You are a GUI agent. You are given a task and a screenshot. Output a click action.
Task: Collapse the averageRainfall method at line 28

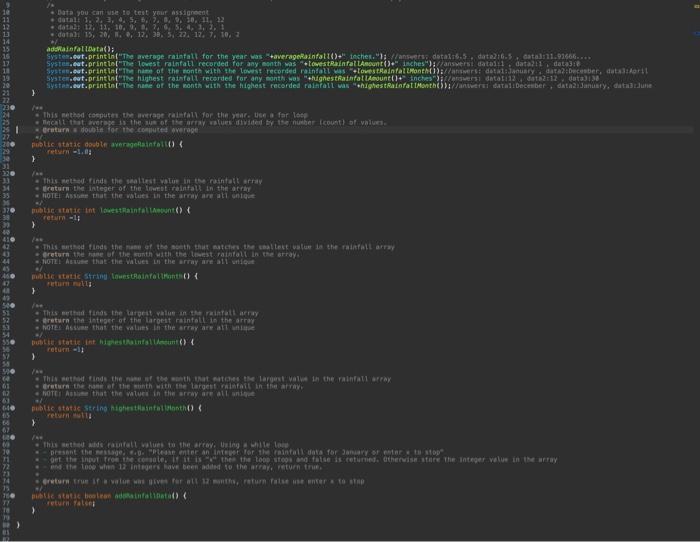12,144
